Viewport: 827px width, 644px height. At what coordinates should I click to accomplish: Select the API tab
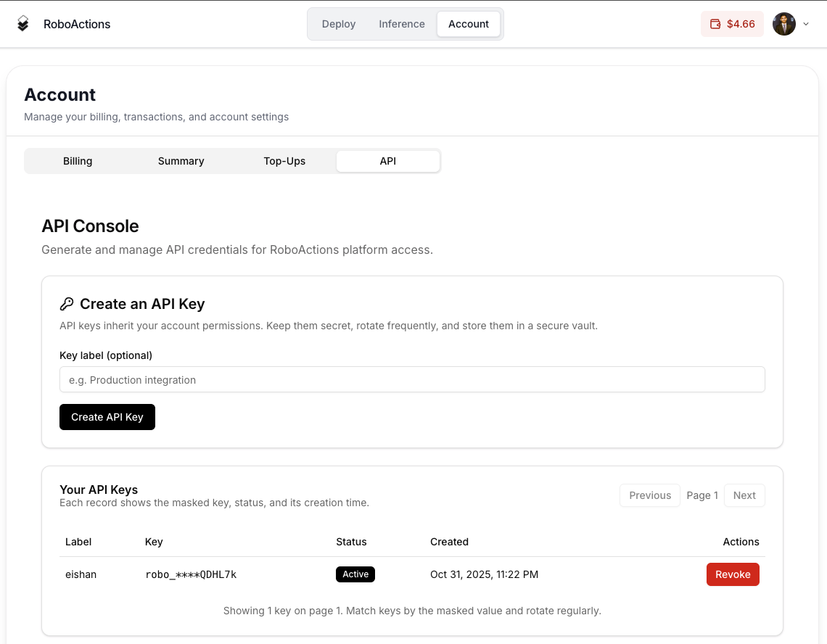click(387, 161)
